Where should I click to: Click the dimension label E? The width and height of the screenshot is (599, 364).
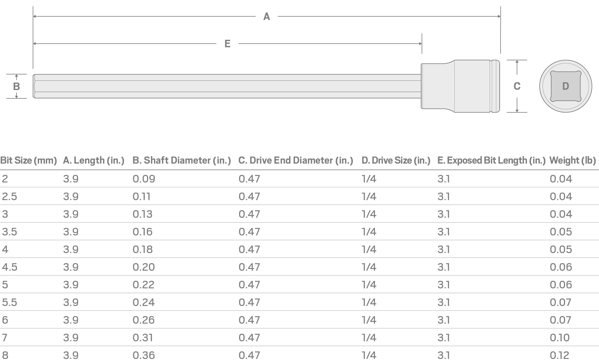[x=227, y=44]
